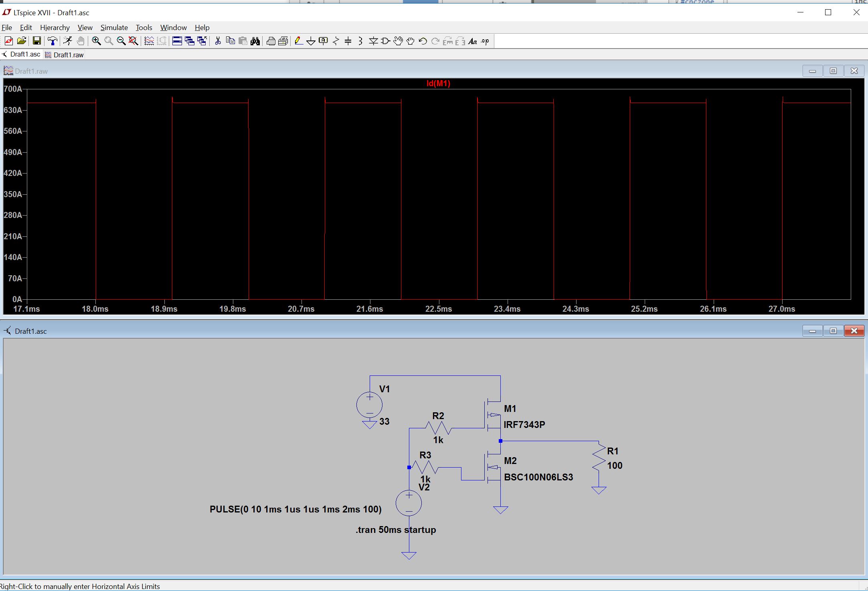868x591 pixels.
Task: Minimize the Draft1.raw waveform window
Action: (x=813, y=71)
